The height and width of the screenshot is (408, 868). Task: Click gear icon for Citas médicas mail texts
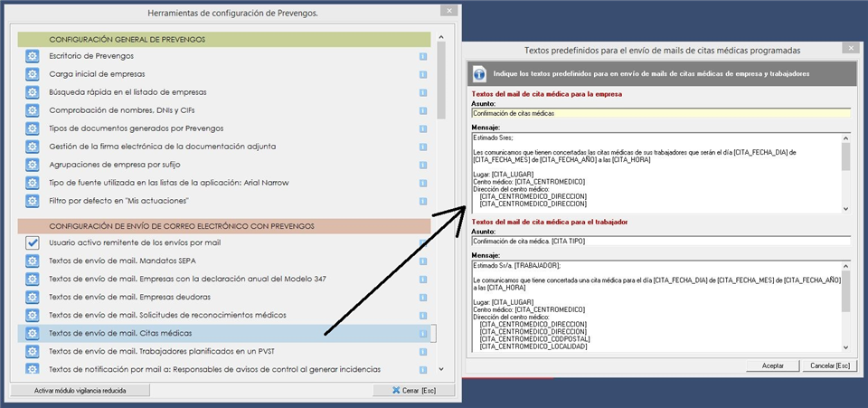pos(33,333)
